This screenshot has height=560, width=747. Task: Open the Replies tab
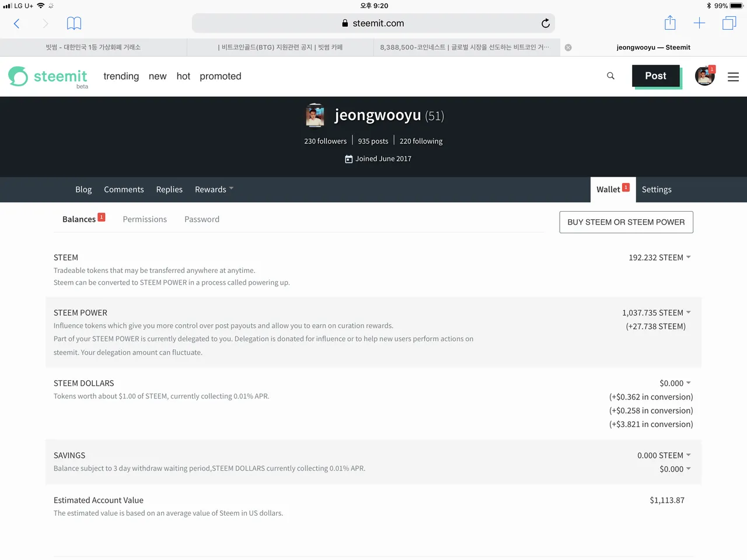point(169,190)
